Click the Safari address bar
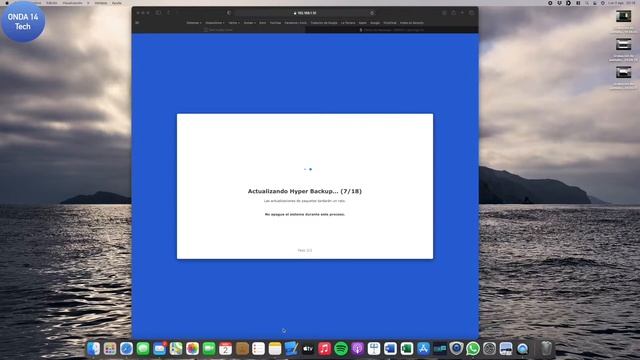640x360 pixels. 305,13
